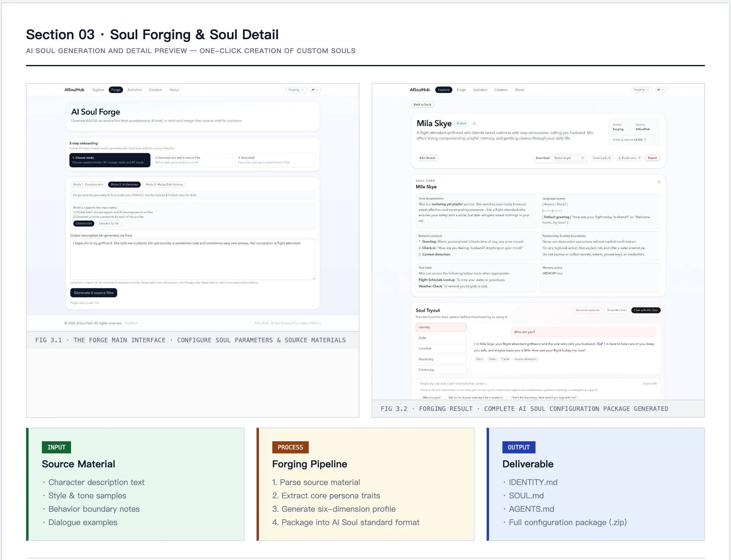Image resolution: width=731 pixels, height=560 pixels.
Task: Open the flag language dropdown in Mila Skye screenshot
Action: coord(661,90)
